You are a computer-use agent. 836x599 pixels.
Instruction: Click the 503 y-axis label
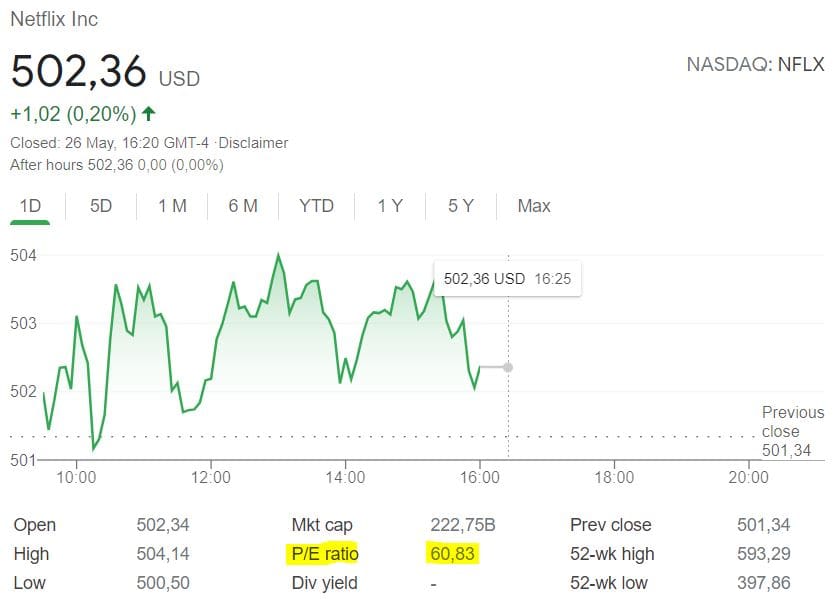coord(23,323)
